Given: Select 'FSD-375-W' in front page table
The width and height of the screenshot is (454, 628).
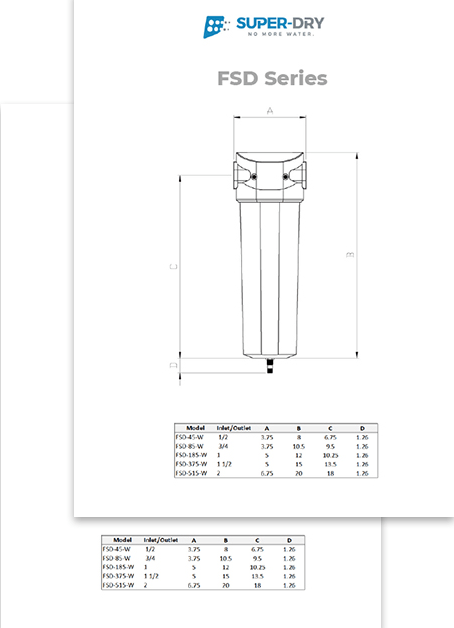Looking at the screenshot, I should point(191,464).
